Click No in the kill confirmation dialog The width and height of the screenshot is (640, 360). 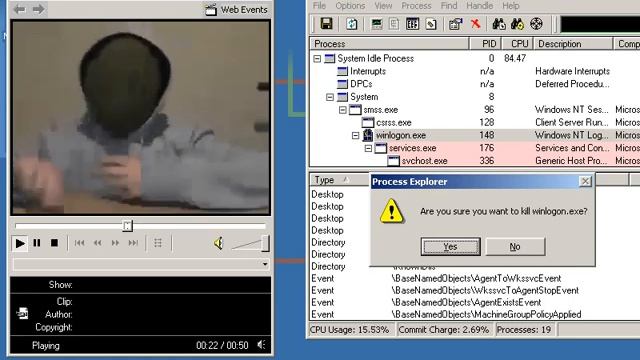tap(515, 247)
